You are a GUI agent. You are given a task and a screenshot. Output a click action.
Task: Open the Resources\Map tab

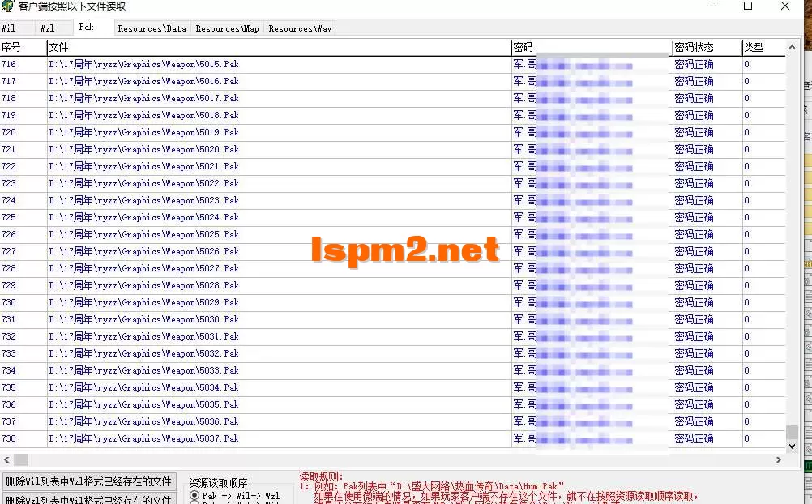coord(228,28)
